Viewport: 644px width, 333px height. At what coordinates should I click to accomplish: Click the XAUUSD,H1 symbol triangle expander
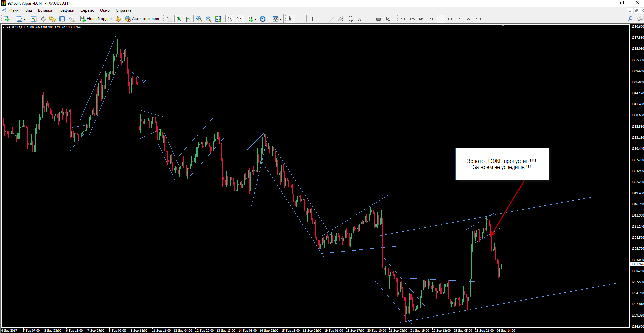(x=4, y=27)
